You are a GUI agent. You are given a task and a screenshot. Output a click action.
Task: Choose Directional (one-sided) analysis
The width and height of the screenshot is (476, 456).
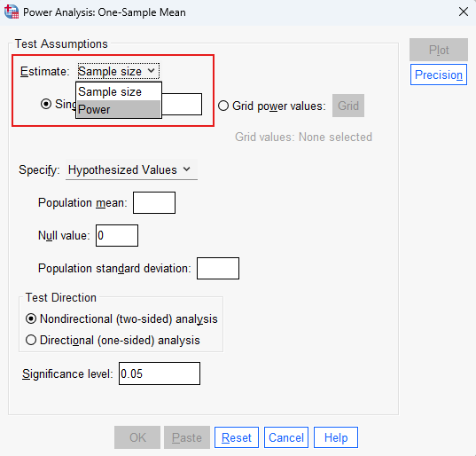pyautogui.click(x=31, y=340)
